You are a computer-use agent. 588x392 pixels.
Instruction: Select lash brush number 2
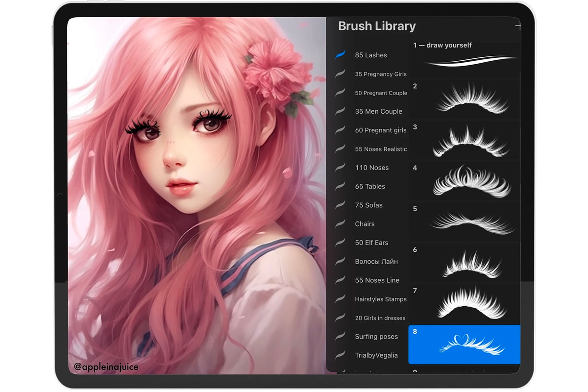[465, 99]
